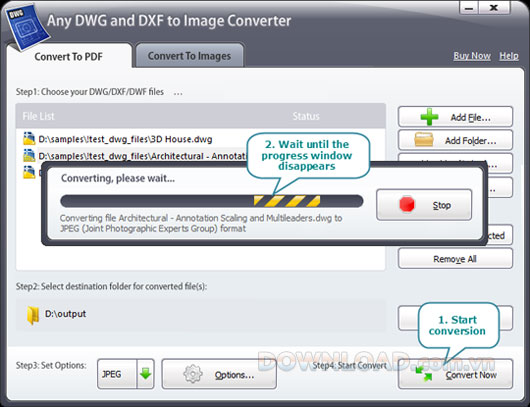Follow the Buy Now link
This screenshot has height=407, width=530.
(x=472, y=56)
